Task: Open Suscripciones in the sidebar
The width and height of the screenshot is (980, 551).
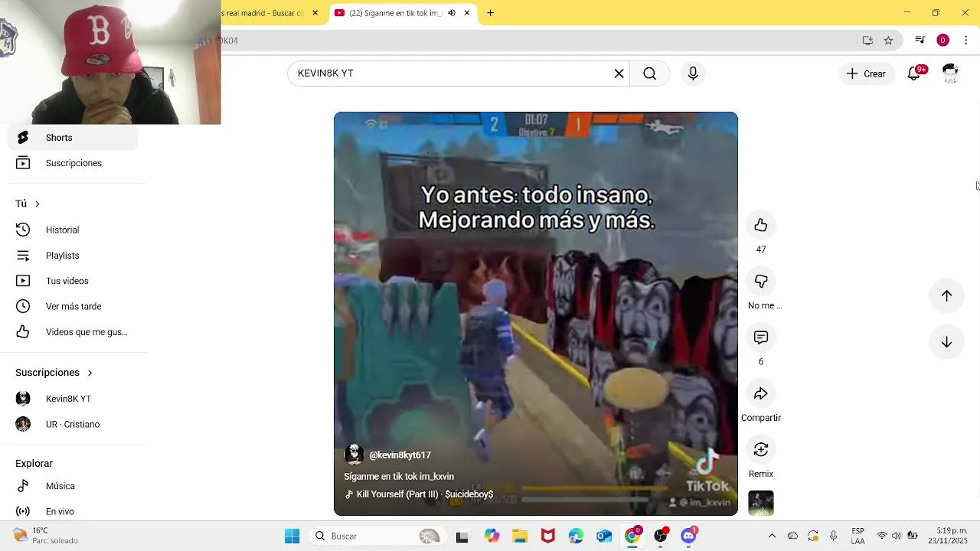Action: (73, 163)
